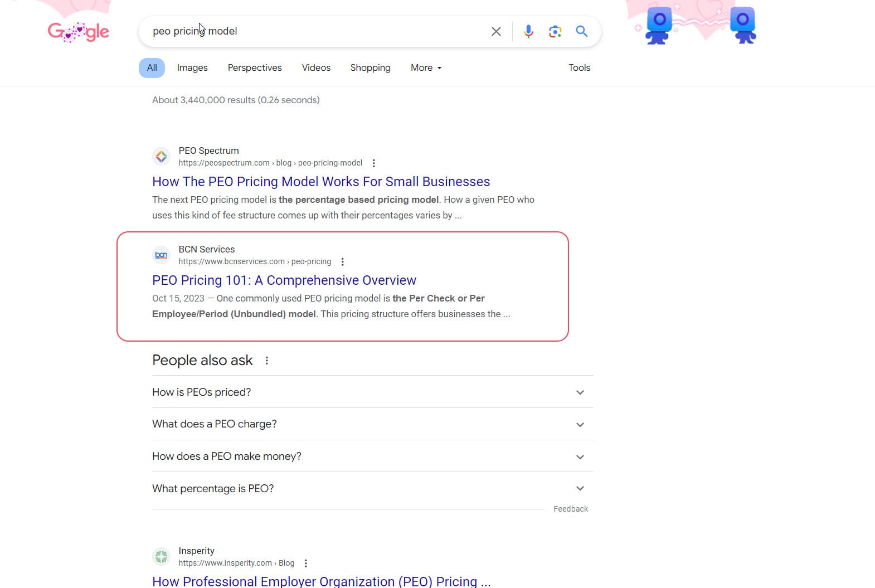
Task: Open three-dot menu for PEO Spectrum result
Action: pyautogui.click(x=373, y=163)
